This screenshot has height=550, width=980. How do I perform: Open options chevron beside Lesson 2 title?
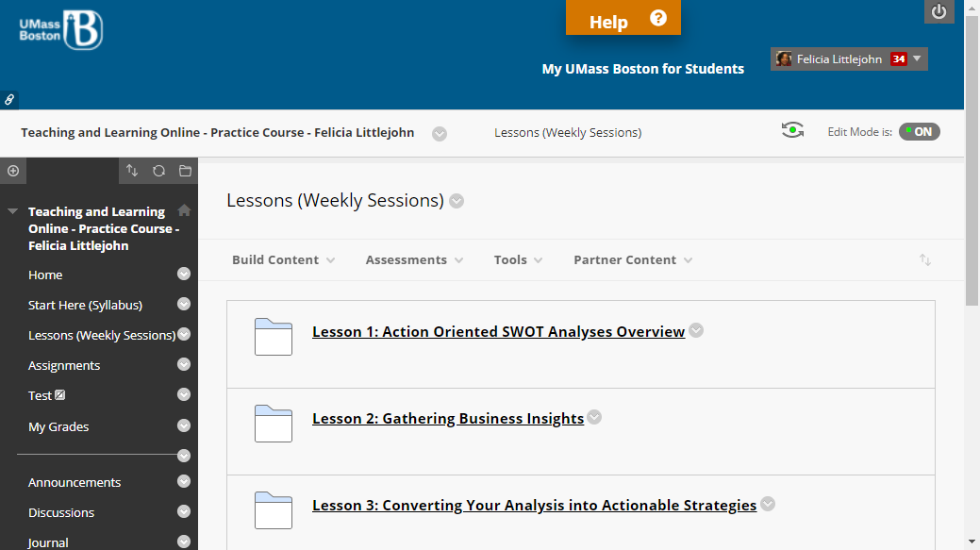click(x=594, y=417)
